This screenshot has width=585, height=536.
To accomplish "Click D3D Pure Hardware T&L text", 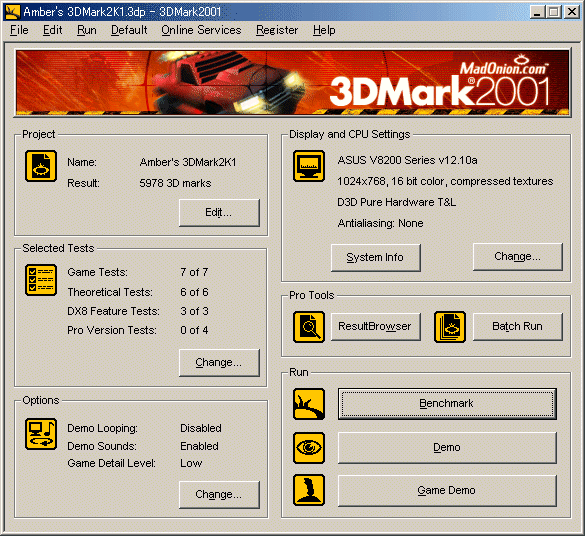I will 396,202.
